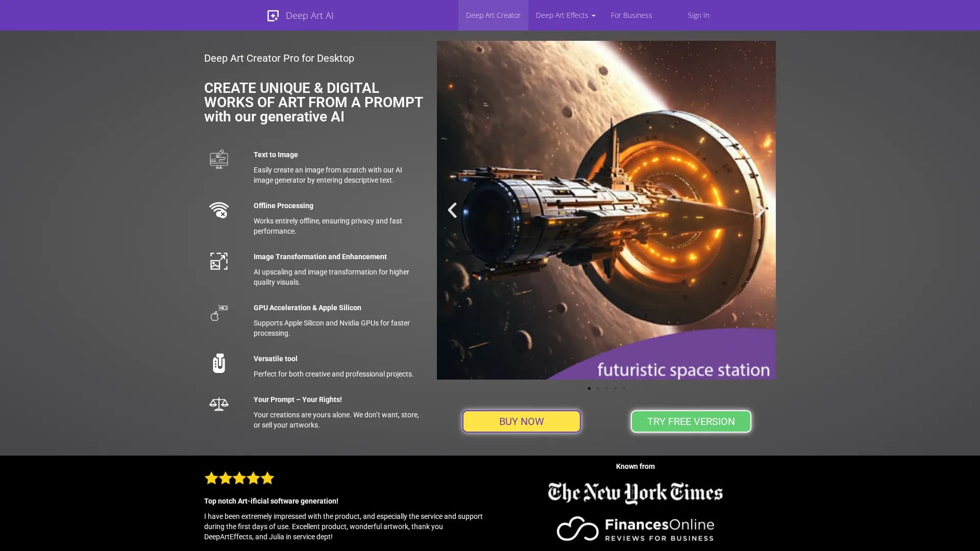The width and height of the screenshot is (980, 551).
Task: Click the futuristic space station caption
Action: [683, 370]
